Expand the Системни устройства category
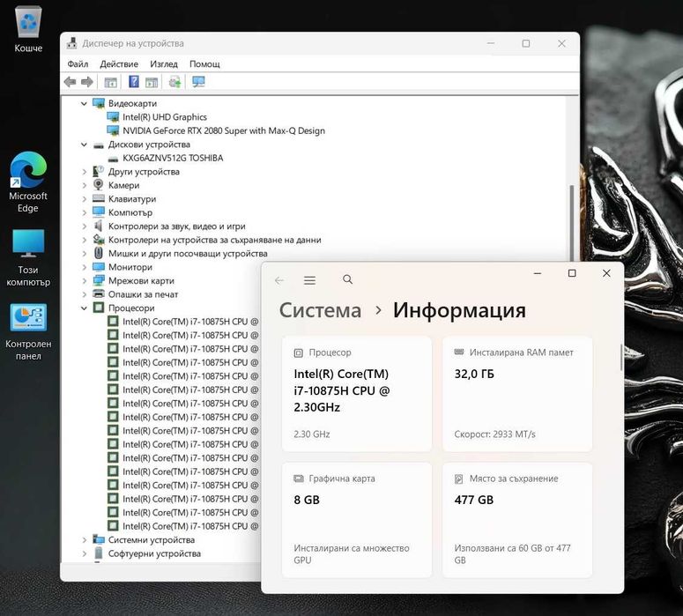The height and width of the screenshot is (616, 683). [x=84, y=540]
